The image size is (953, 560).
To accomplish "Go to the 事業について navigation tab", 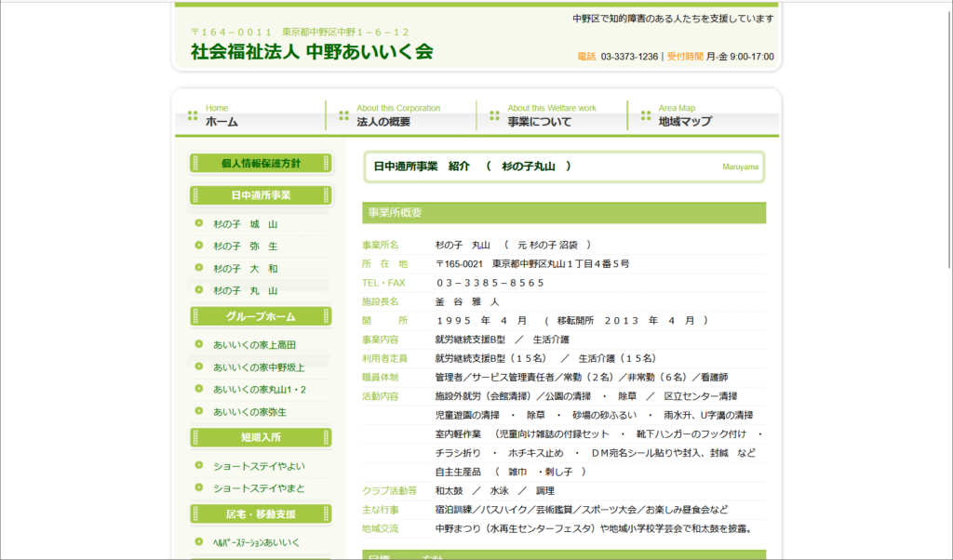I will tap(539, 122).
